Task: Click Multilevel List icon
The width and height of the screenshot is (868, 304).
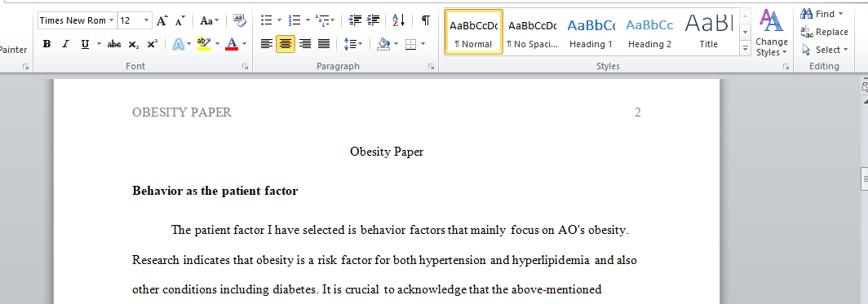Action: coord(322,21)
